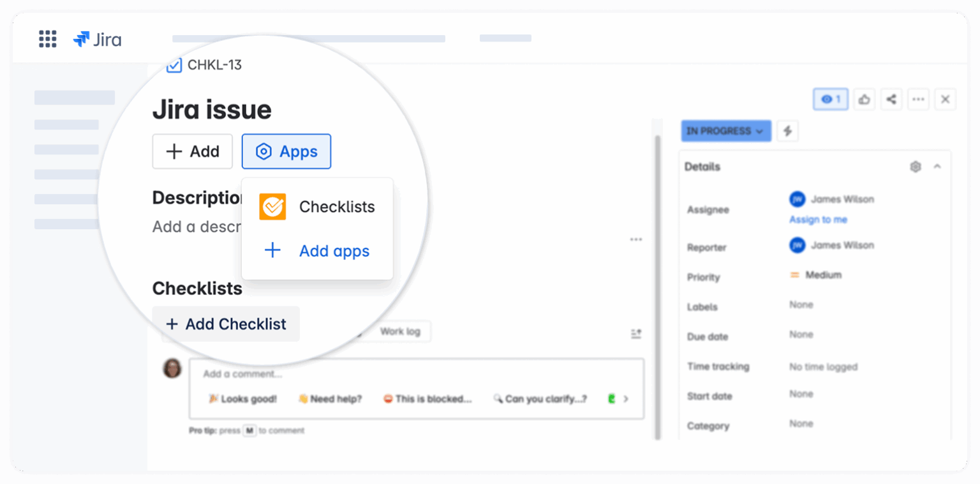This screenshot has width=980, height=484.
Task: Click the task checkbox icon beside CHKL-13
Action: pyautogui.click(x=174, y=64)
